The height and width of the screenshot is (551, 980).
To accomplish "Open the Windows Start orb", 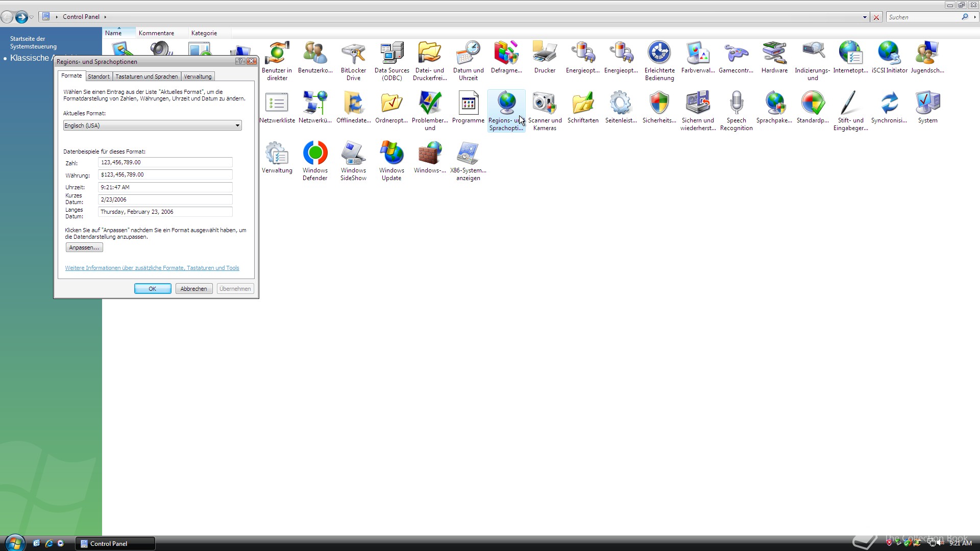I will (x=14, y=543).
